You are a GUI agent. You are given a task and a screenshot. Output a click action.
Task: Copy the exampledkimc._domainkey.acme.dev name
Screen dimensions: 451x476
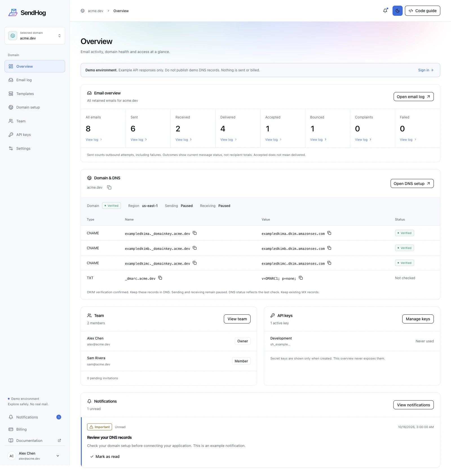[195, 263]
